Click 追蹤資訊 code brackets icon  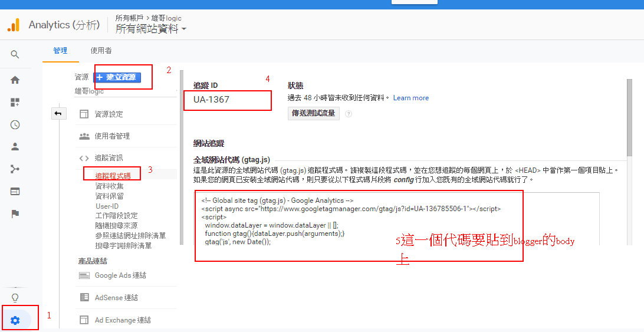[84, 158]
